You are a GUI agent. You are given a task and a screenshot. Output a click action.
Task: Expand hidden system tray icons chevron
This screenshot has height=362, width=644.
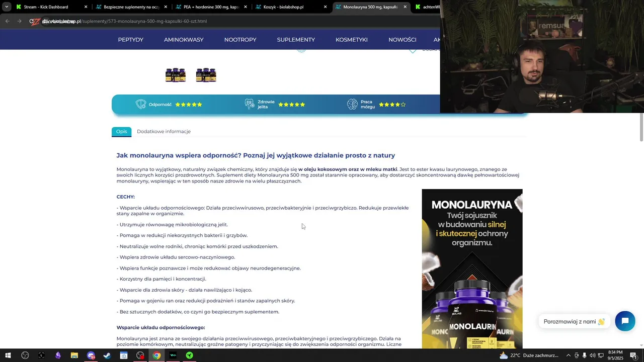tap(569, 355)
